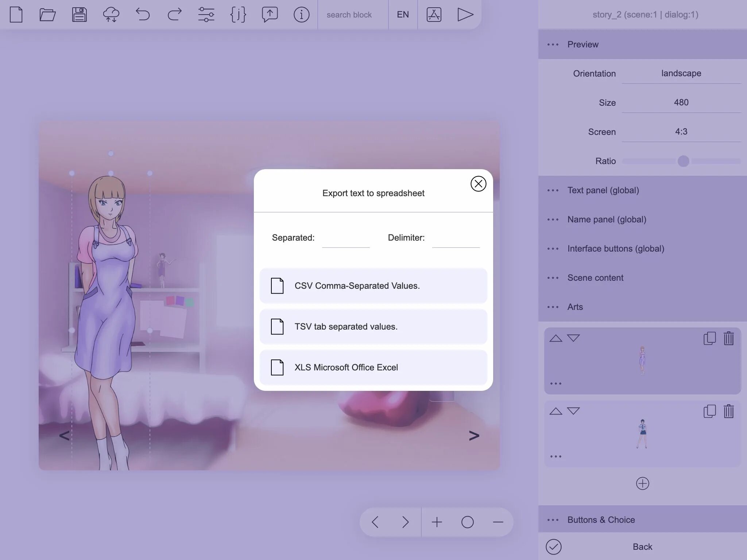Confirm with the checkmark circle icon
747x560 pixels.
553,547
